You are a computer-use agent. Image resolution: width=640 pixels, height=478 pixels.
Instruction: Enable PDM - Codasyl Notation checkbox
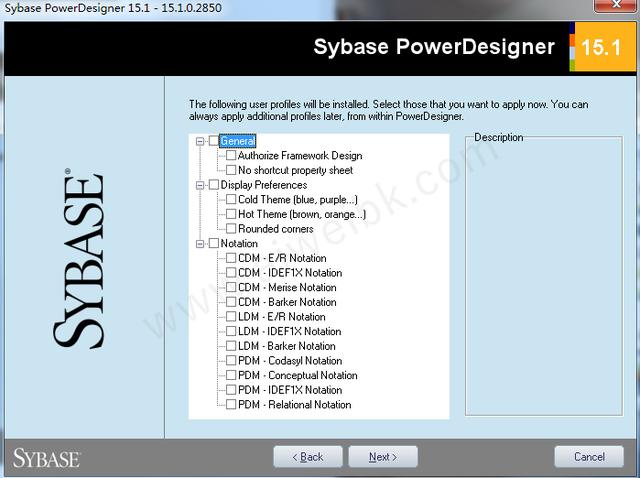pyautogui.click(x=231, y=361)
